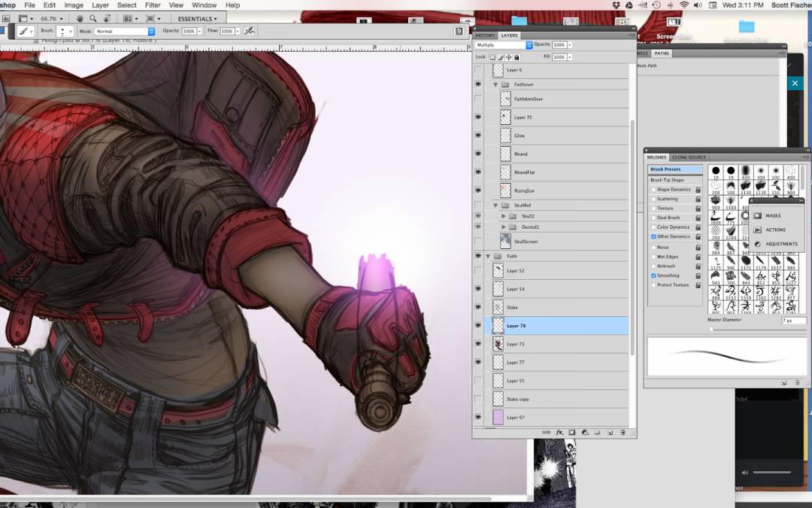This screenshot has height=508, width=812.
Task: Select the Rotate View tool in application bar
Action: coord(107,19)
